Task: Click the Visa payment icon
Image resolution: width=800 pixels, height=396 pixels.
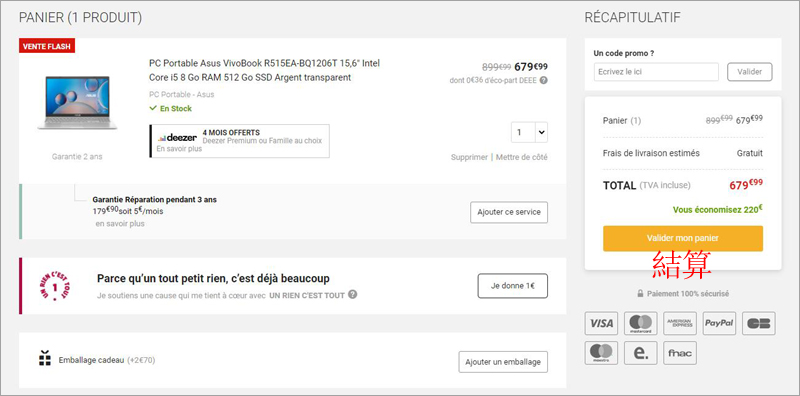Action: pos(601,323)
